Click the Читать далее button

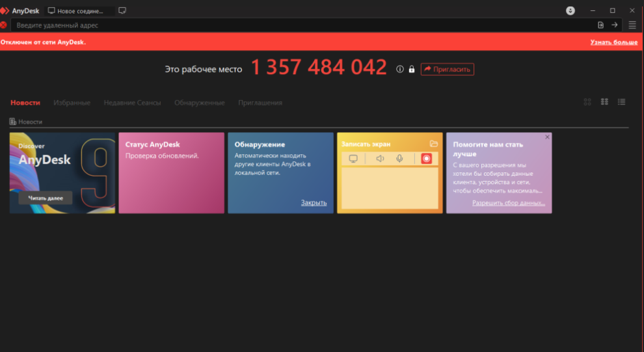coord(45,198)
